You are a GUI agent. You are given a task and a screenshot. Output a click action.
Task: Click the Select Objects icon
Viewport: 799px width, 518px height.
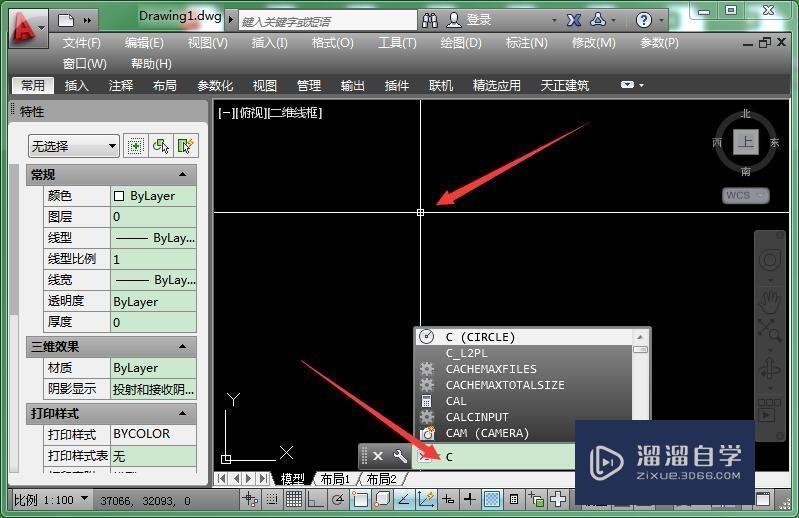coord(161,147)
